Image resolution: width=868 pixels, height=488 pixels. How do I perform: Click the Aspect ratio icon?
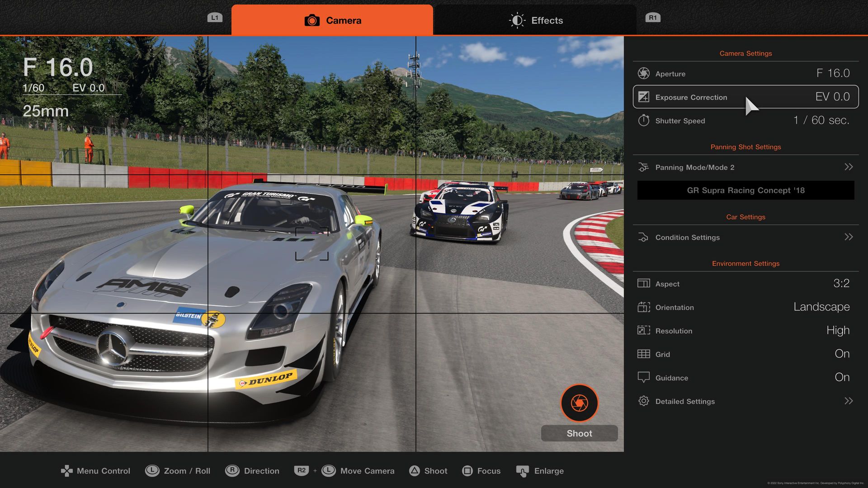[x=643, y=283]
